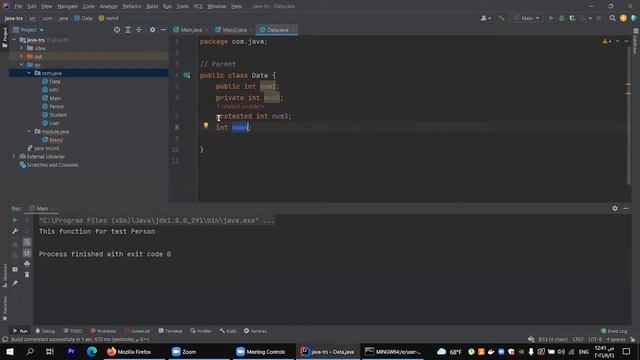Open the Navigate menu
Viewport: 640px width, 360px height.
(67, 6)
